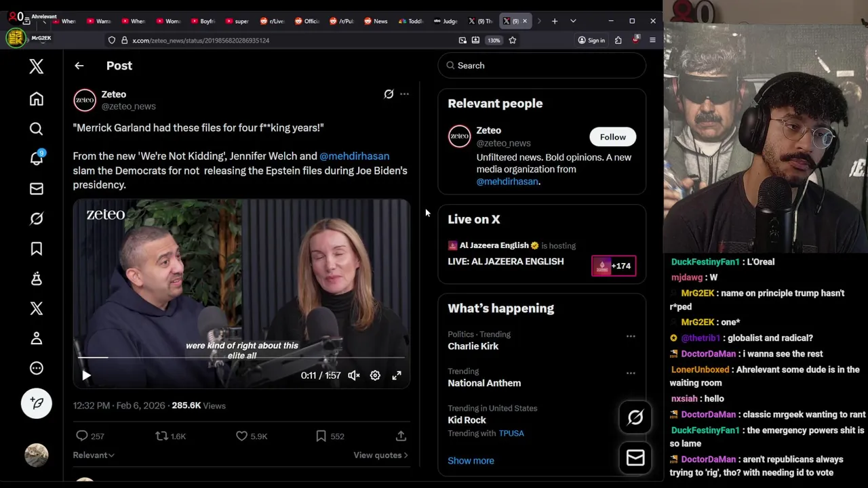Show more trending topics
868x488 pixels.
(471, 461)
